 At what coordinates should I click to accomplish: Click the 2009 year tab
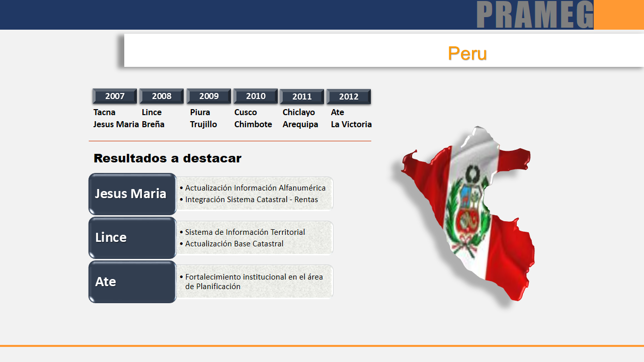pos(209,96)
